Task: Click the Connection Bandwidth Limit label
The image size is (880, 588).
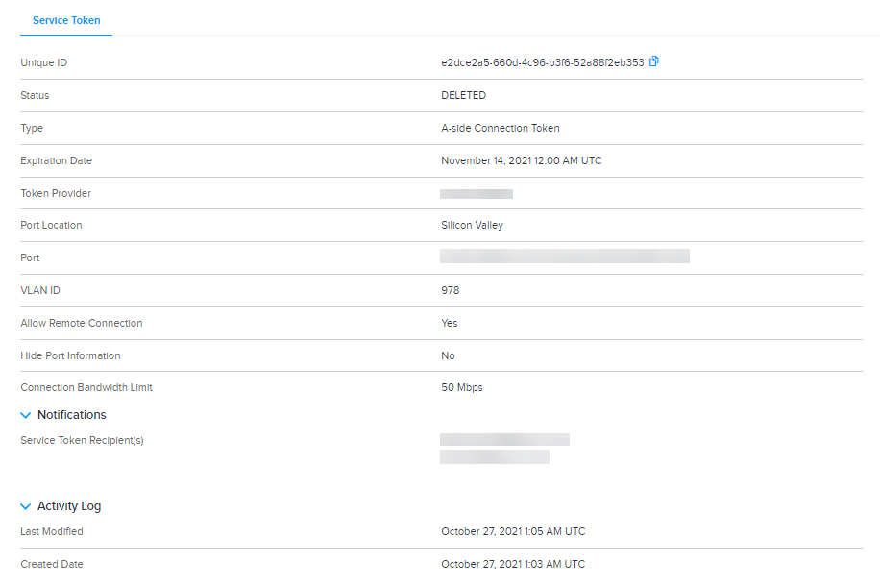Action: point(86,387)
